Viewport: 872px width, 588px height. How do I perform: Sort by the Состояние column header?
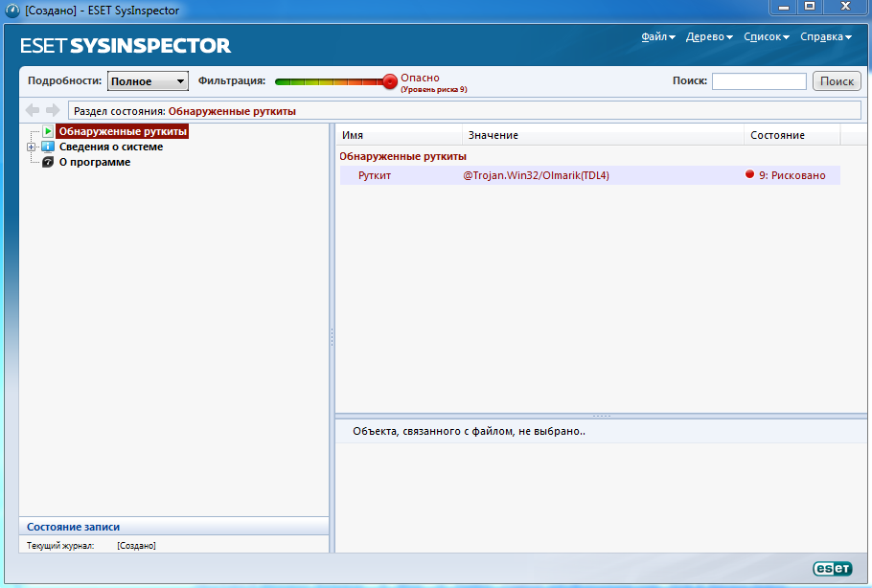(x=792, y=135)
